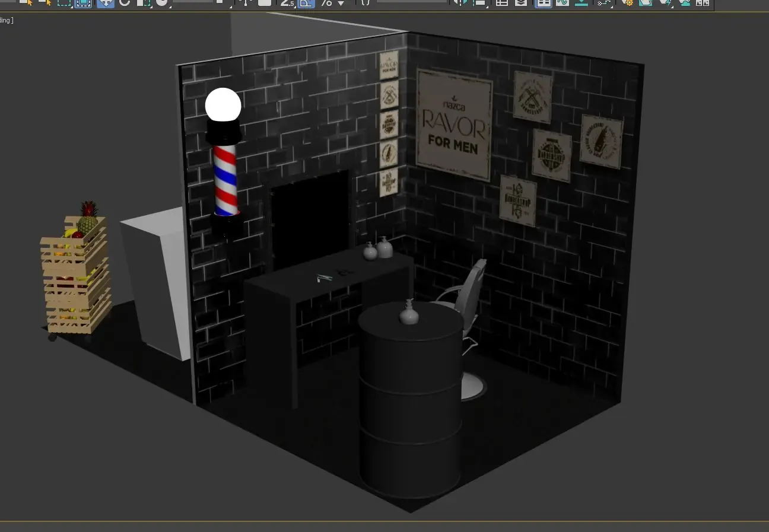Toggle the Percent Snap button
The image size is (769, 532).
click(326, 3)
